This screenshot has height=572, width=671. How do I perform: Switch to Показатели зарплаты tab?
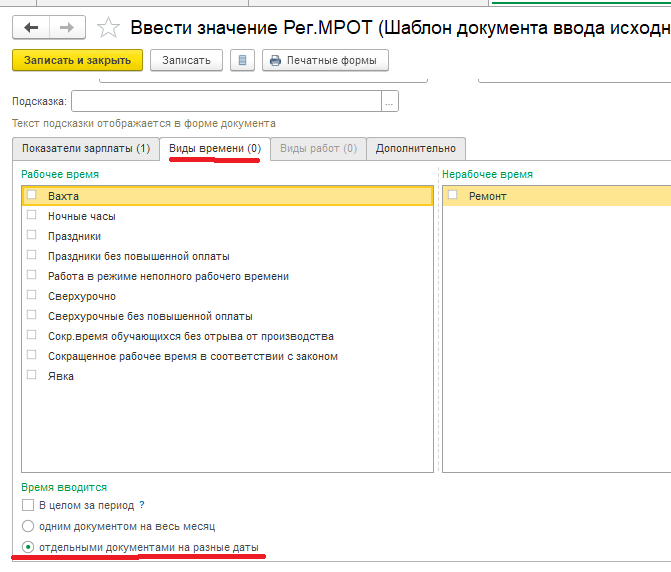86,149
